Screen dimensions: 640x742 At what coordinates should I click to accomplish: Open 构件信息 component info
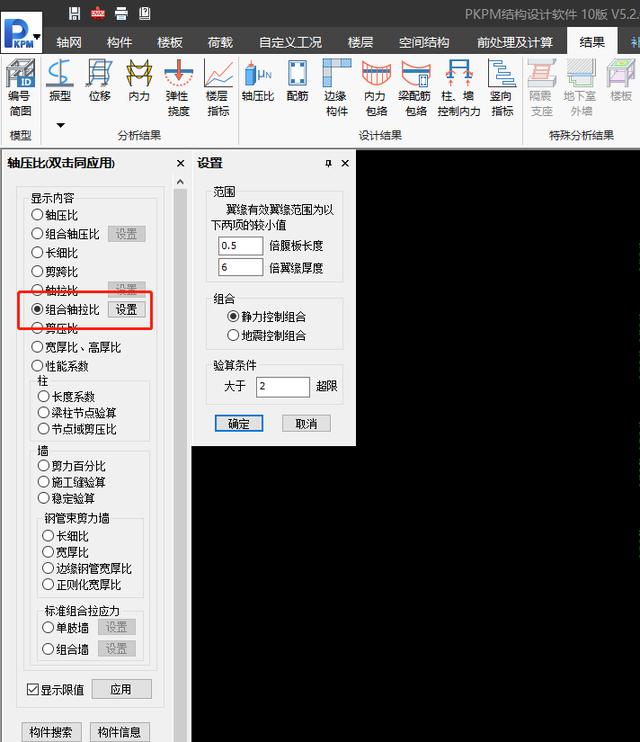(x=119, y=732)
